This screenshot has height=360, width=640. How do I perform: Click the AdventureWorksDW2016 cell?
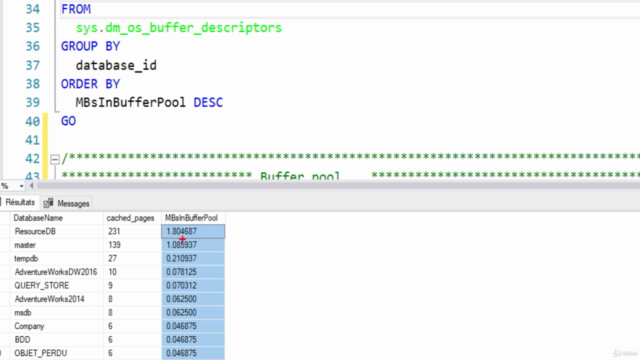tap(56, 272)
